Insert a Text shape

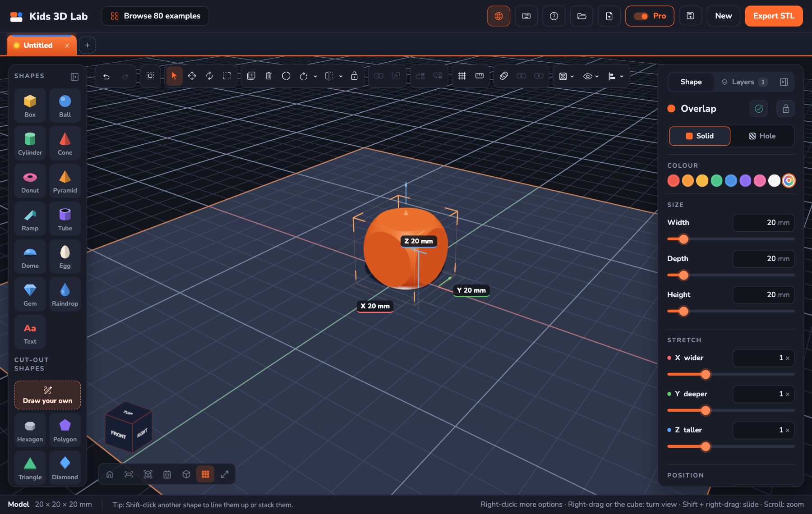point(30,332)
